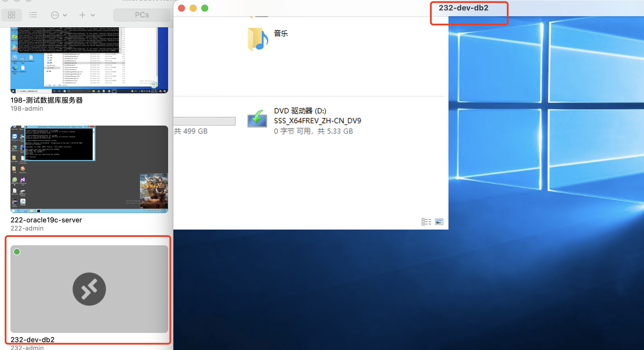This screenshot has height=350, width=644.
Task: Open the DVD drive (D:) icon
Action: click(257, 119)
